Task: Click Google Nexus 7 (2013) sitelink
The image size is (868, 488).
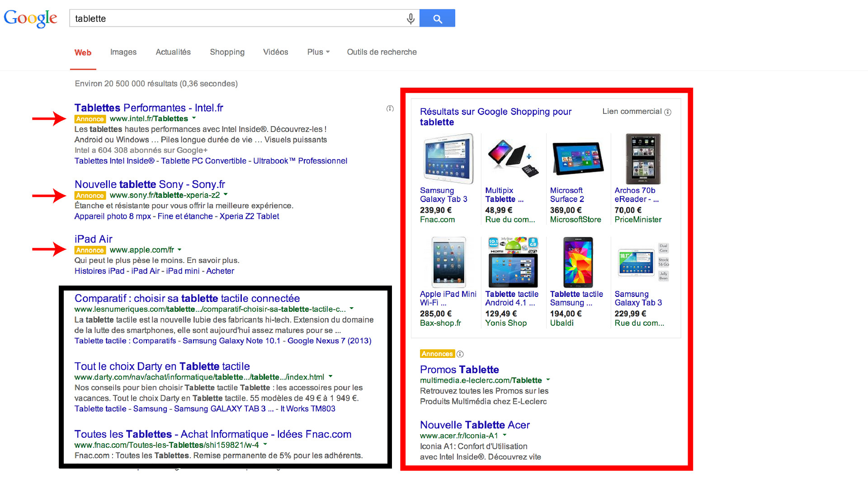Action: point(330,341)
